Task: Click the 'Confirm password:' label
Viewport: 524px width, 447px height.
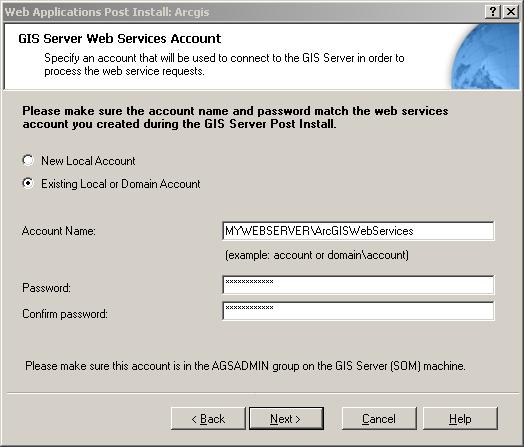Action: [65, 314]
